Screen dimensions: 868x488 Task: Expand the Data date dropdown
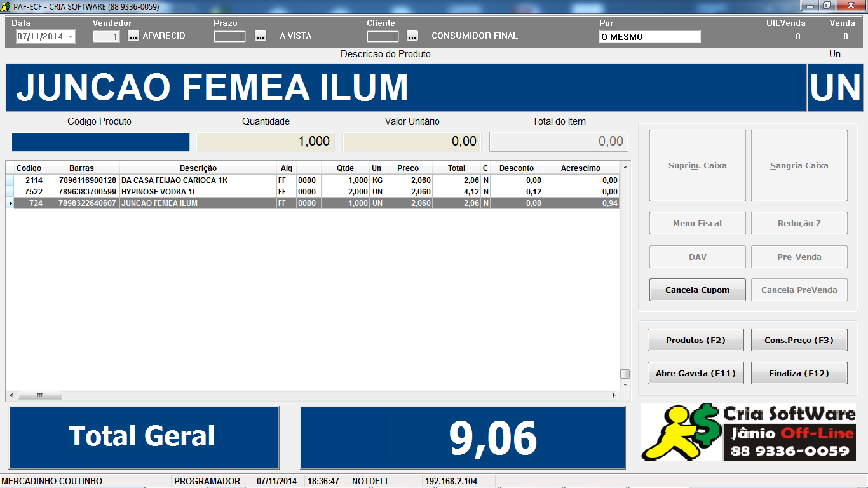(x=70, y=37)
